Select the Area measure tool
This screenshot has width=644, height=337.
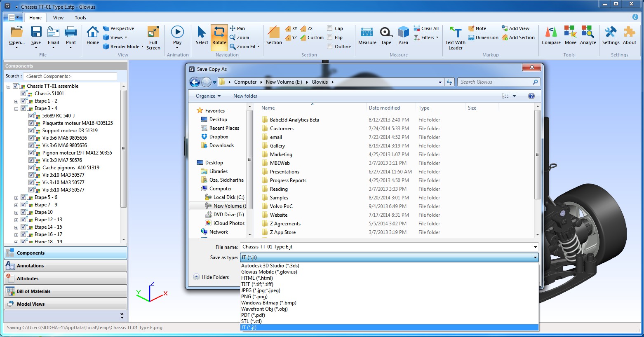pyautogui.click(x=403, y=35)
